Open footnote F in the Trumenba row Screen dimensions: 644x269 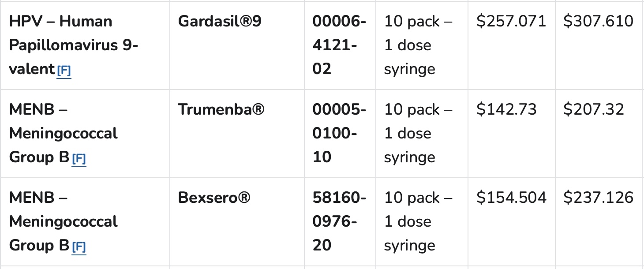[79, 159]
